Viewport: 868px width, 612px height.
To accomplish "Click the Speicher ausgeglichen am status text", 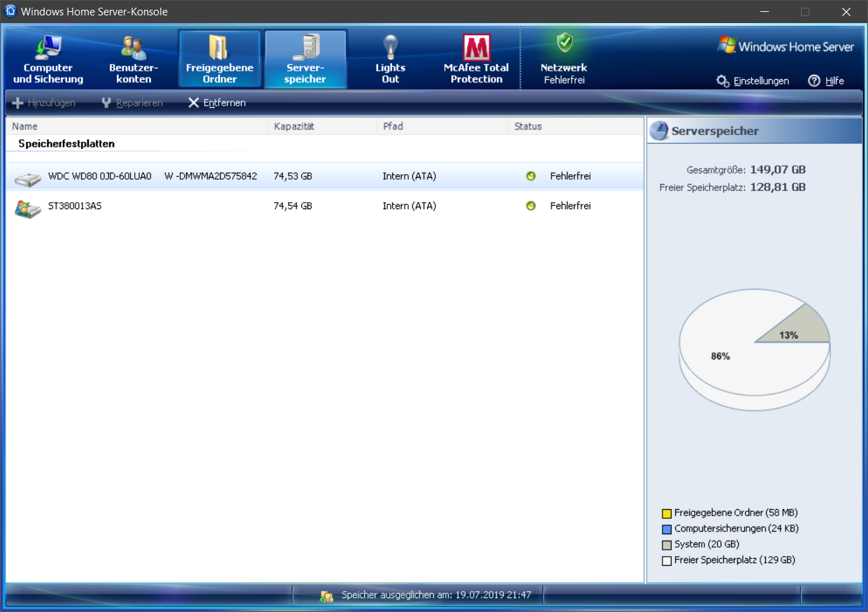I will [436, 595].
